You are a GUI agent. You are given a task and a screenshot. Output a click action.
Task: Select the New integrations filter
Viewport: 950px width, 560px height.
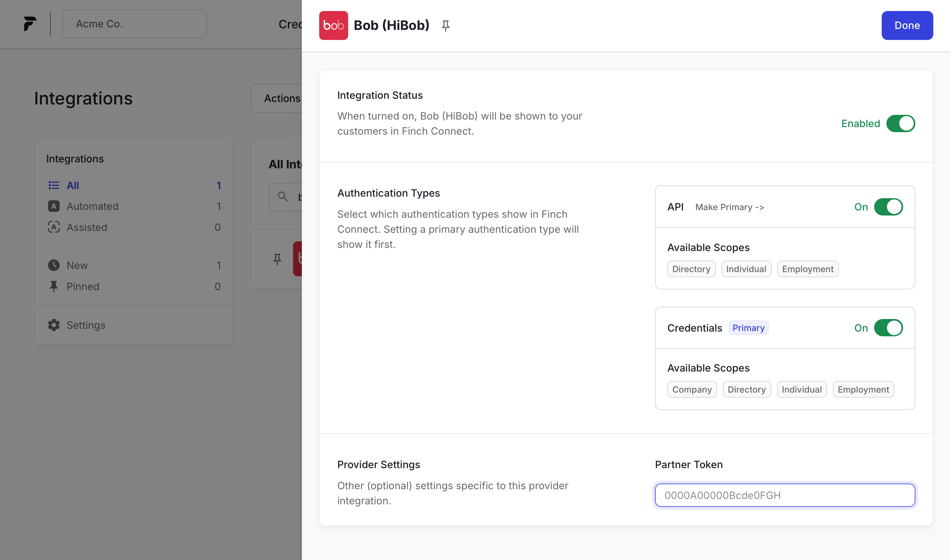tap(77, 265)
